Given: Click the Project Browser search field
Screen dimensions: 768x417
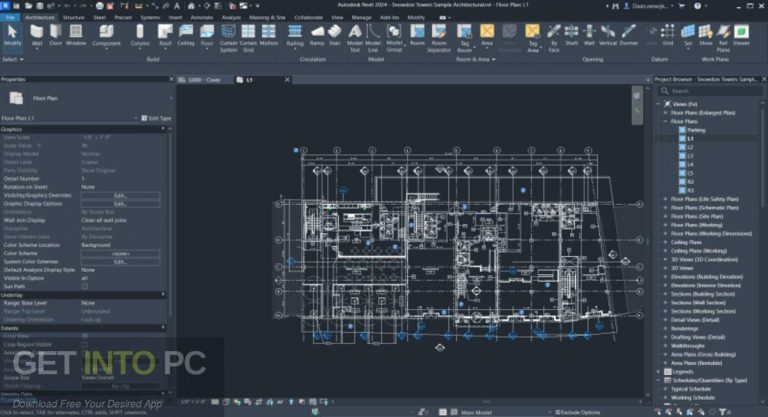Looking at the screenshot, I should tap(710, 91).
